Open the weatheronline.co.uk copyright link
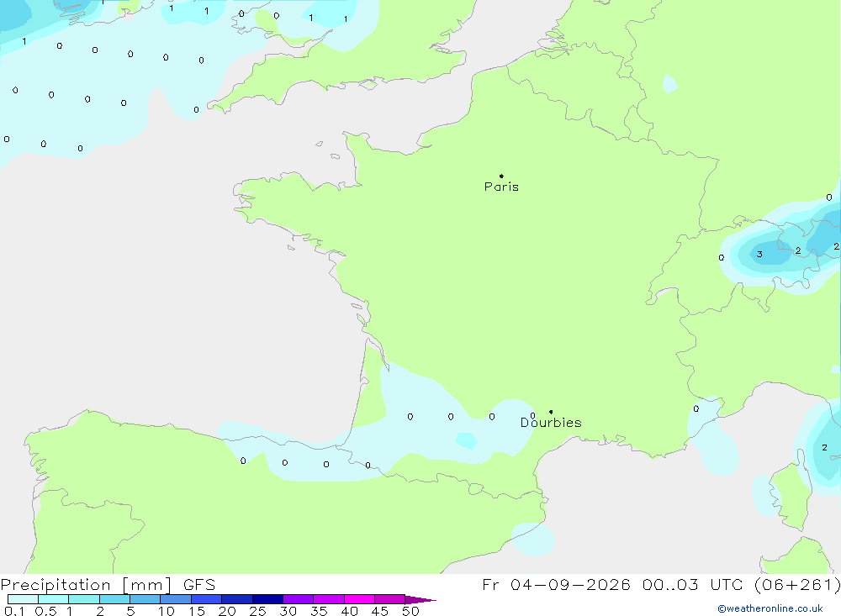Screen dimensions: 841x616 [770, 608]
